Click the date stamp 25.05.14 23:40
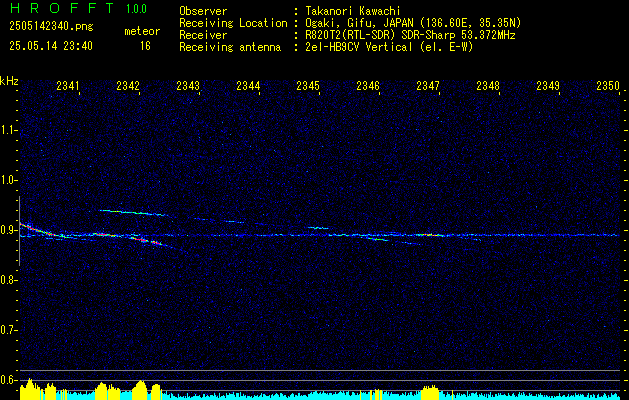629x400 pixels. tap(51, 46)
